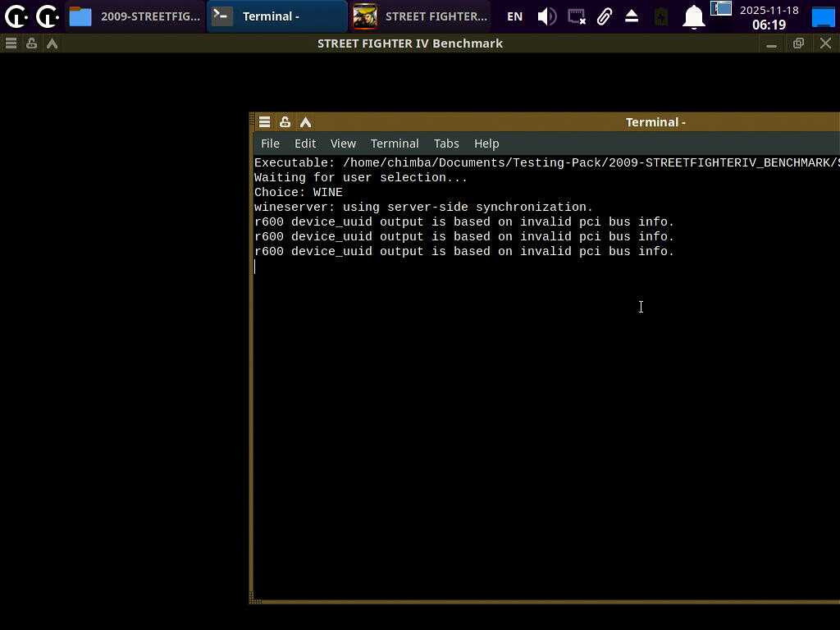Click the STREET FIGHTER IV Benchmark title text
Image resolution: width=840 pixels, height=630 pixels.
410,43
